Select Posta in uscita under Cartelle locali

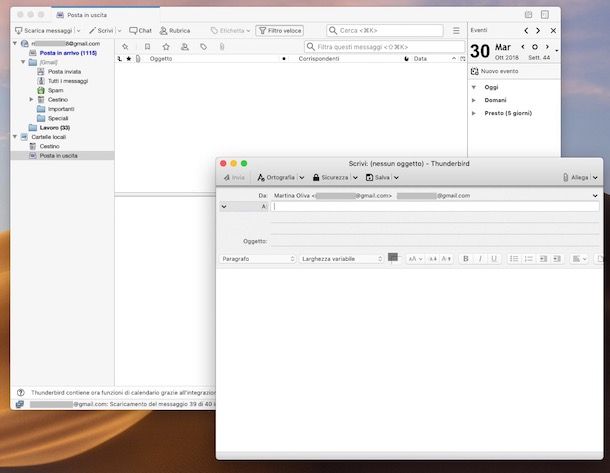(x=58, y=156)
